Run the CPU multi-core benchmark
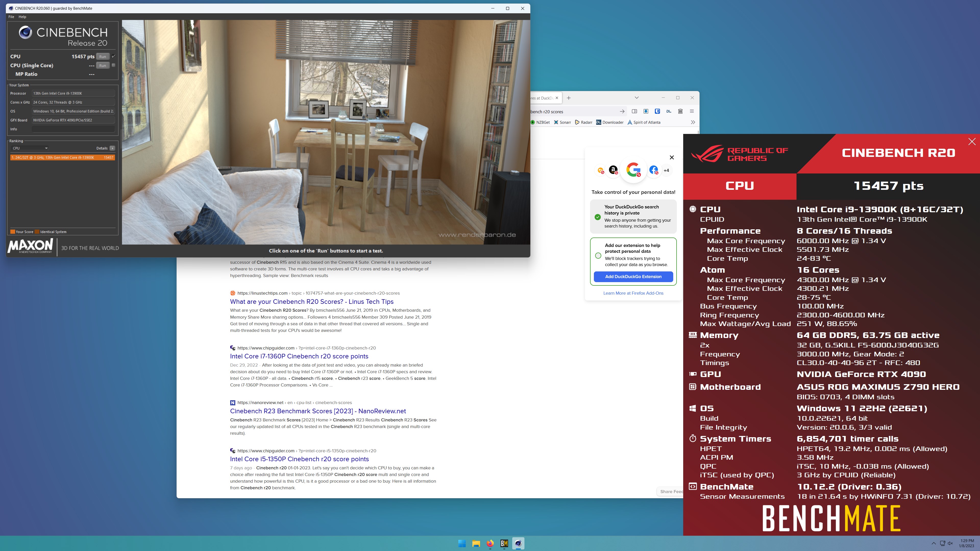This screenshot has height=551, width=980. [x=102, y=56]
